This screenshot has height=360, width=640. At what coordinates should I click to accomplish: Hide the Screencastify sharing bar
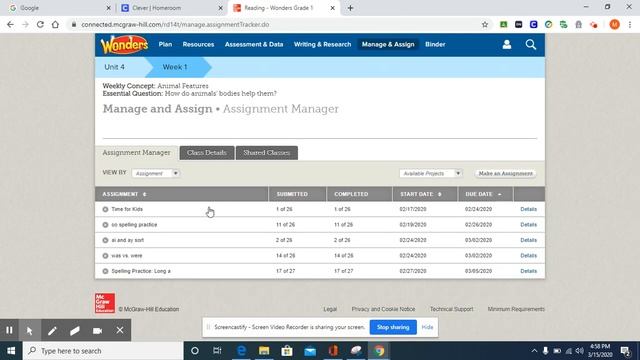[427, 327]
